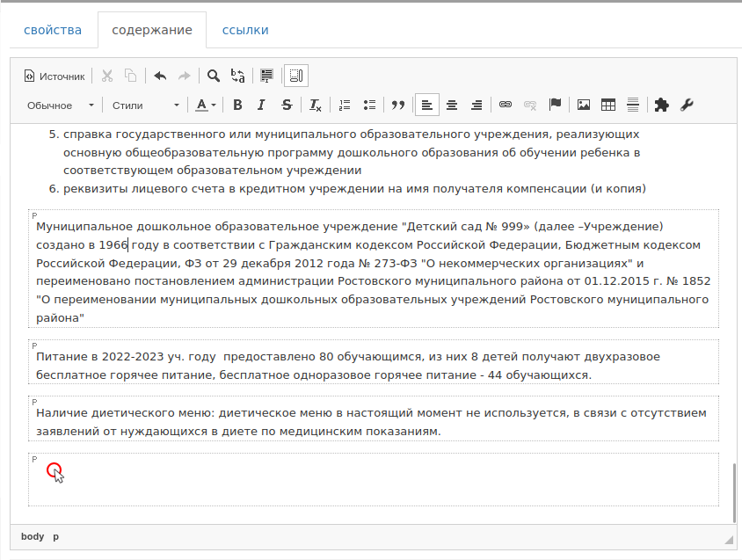
Task: Click the Remove Format icon
Action: pos(315,105)
